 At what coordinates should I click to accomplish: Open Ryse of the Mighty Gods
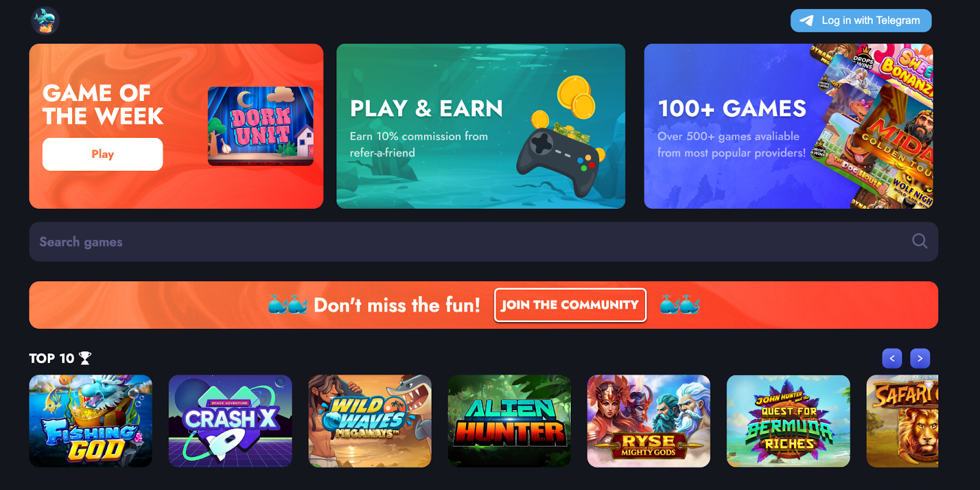click(x=649, y=421)
